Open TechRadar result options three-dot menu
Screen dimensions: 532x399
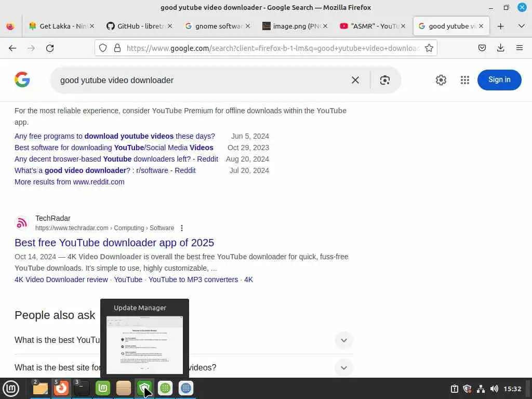(x=182, y=228)
